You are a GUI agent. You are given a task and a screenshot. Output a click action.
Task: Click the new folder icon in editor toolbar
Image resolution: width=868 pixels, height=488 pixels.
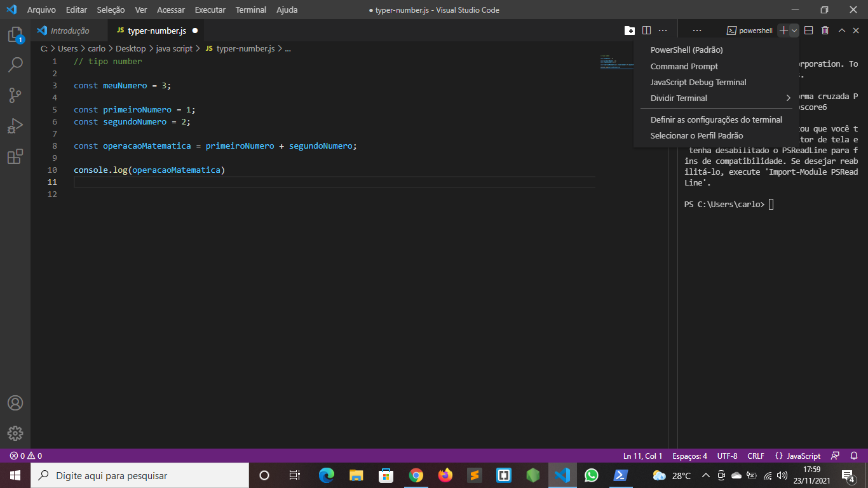click(x=630, y=30)
